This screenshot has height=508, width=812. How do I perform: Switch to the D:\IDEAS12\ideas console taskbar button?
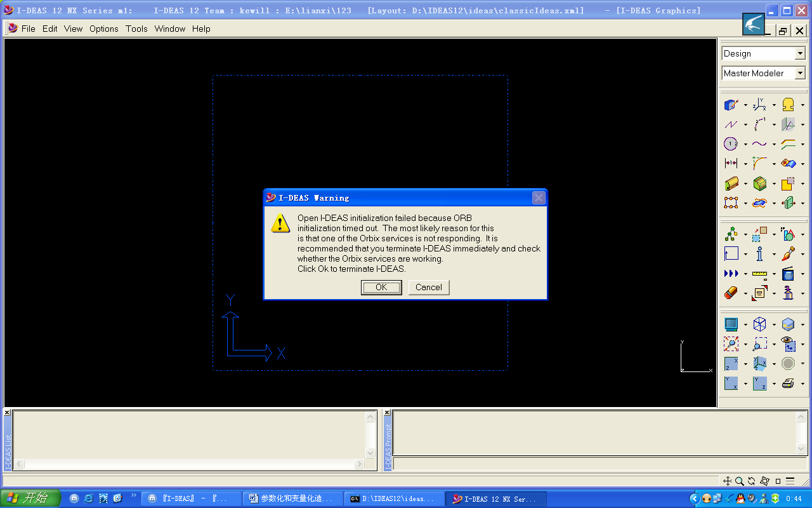pos(394,499)
